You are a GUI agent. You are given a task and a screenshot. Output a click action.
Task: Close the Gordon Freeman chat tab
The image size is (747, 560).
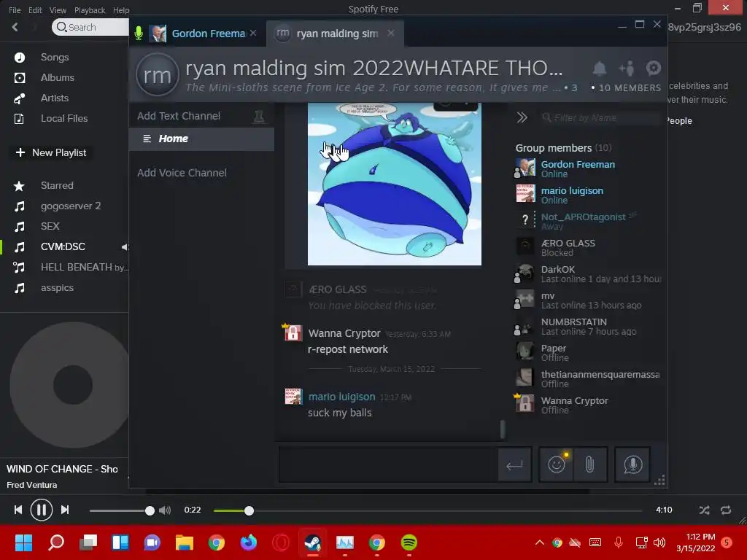click(x=253, y=34)
